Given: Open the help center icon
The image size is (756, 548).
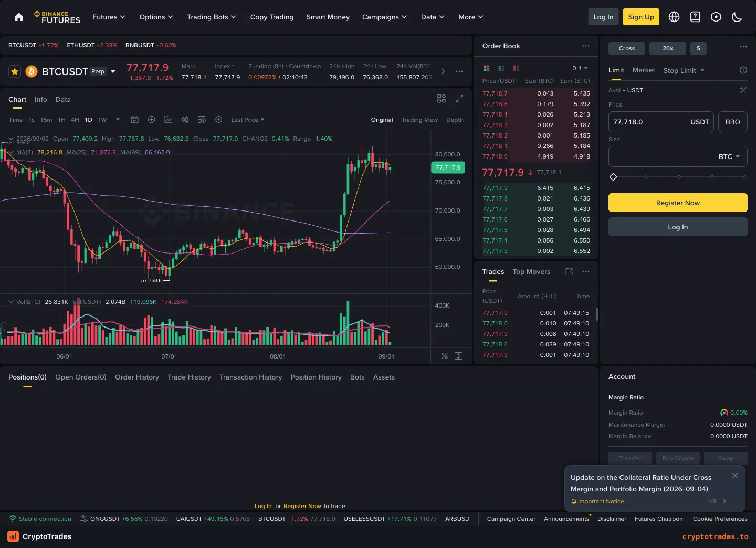Looking at the screenshot, I should coord(695,17).
